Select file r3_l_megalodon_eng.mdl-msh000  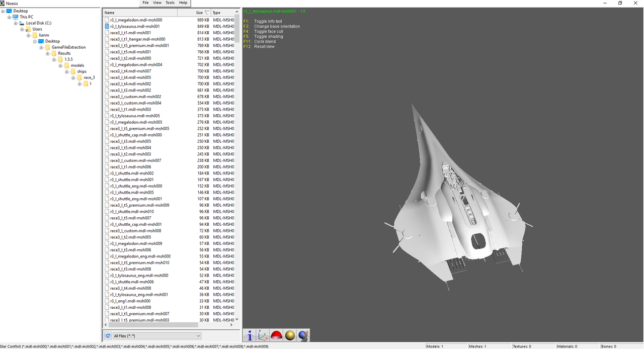140,256
